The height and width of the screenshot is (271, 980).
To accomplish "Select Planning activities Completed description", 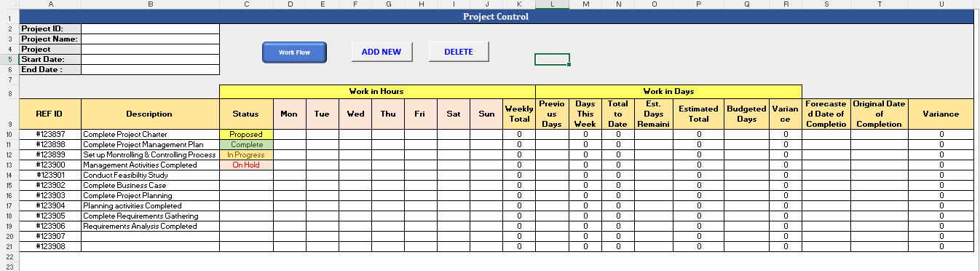I will 150,205.
